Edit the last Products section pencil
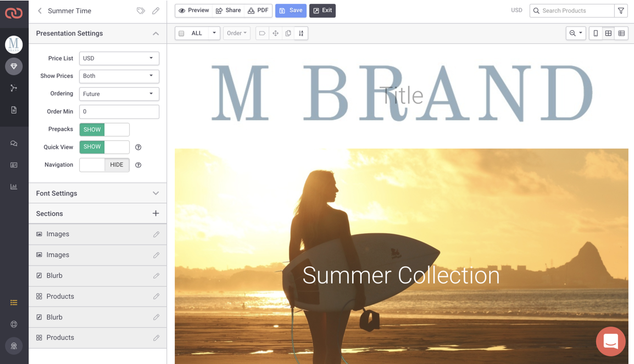This screenshot has width=634, height=364. pos(156,338)
